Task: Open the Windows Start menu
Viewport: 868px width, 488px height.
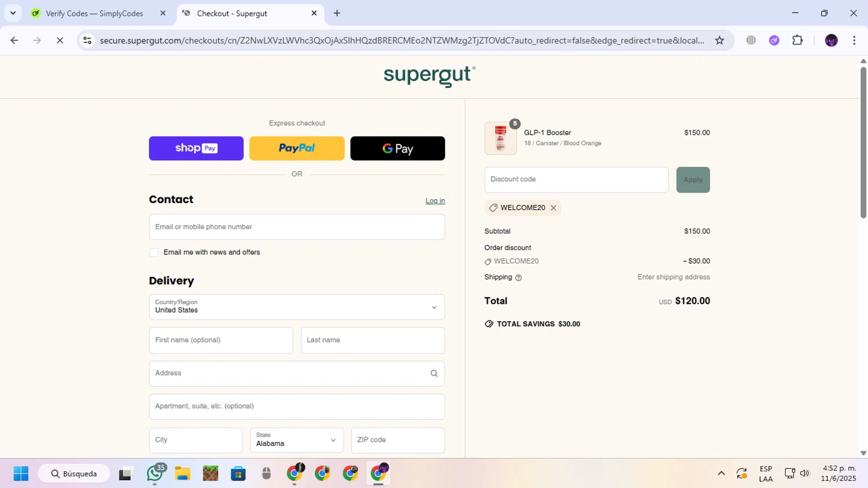Action: (21, 474)
